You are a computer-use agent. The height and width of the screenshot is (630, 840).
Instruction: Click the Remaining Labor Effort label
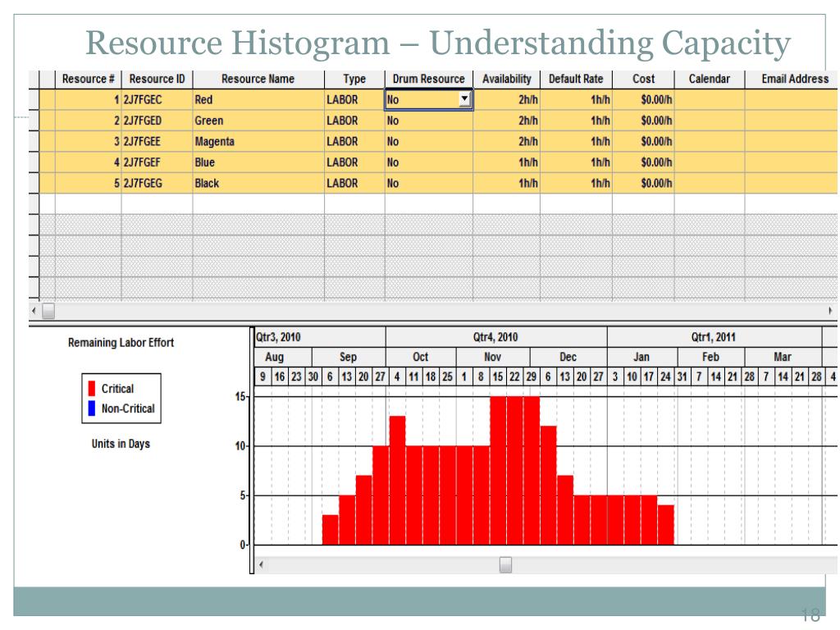tap(121, 343)
